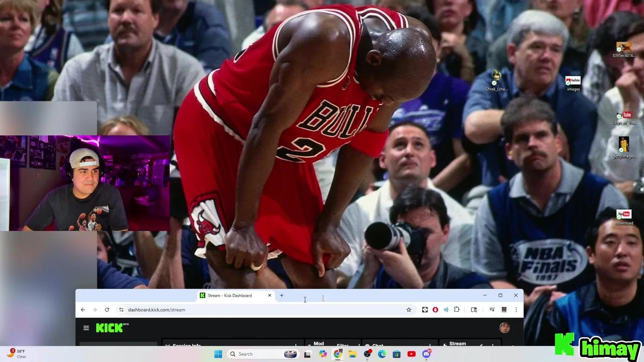The image size is (644, 362).
Task: Open Discord from the taskbar
Action: click(427, 354)
